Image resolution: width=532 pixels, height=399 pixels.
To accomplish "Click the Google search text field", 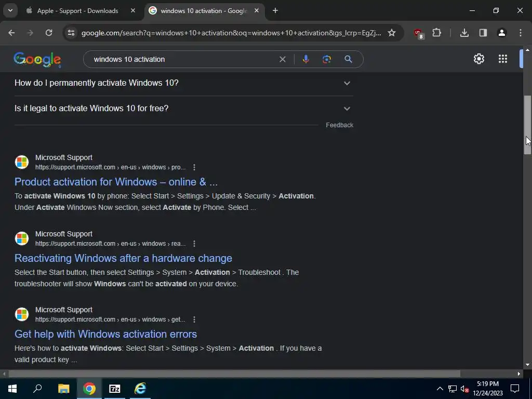I will point(183,59).
